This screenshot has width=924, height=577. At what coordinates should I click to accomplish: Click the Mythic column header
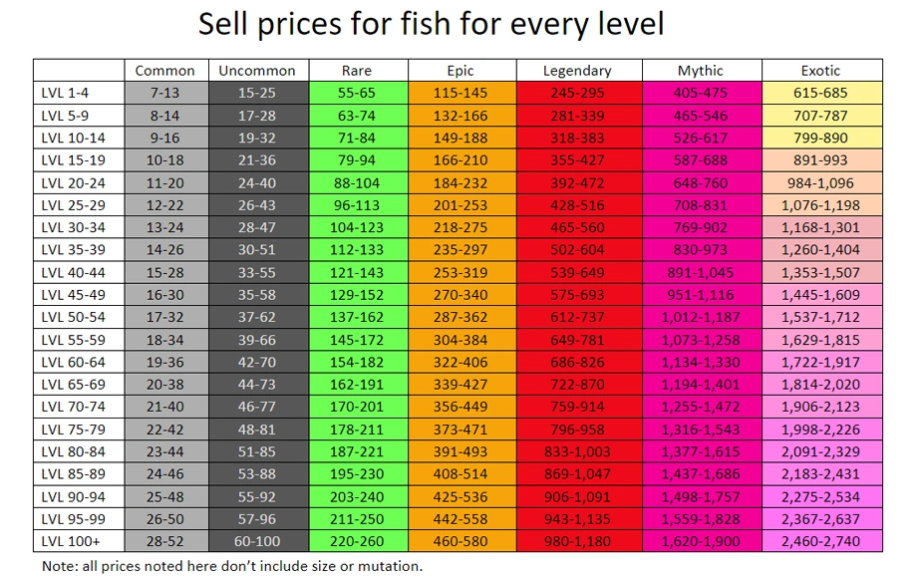pos(701,71)
